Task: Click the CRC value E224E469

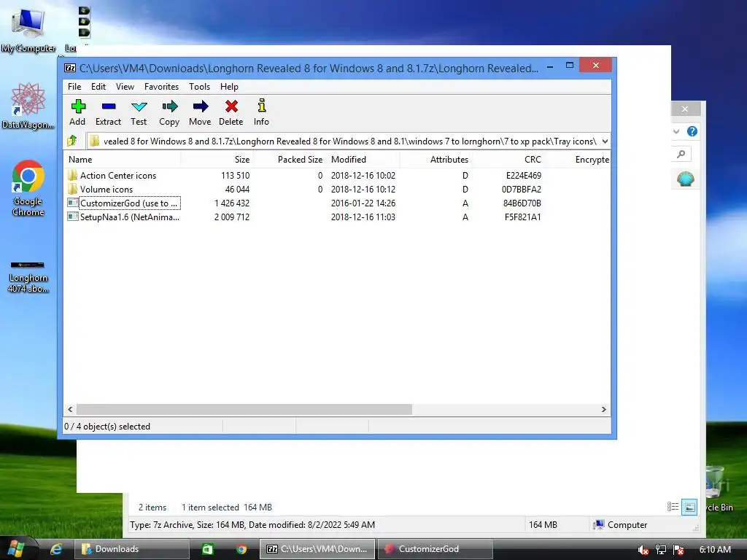Action: pos(524,176)
